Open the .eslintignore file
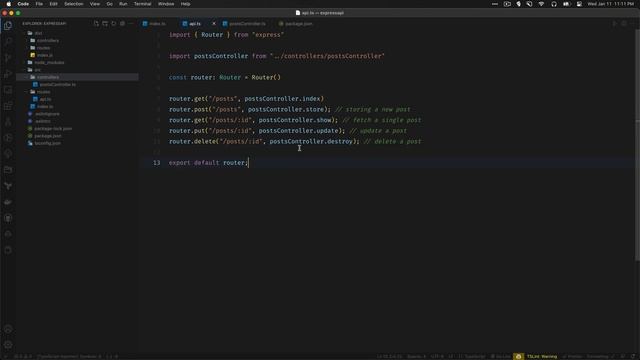Image resolution: width=640 pixels, height=360 pixels. [x=78, y=114]
